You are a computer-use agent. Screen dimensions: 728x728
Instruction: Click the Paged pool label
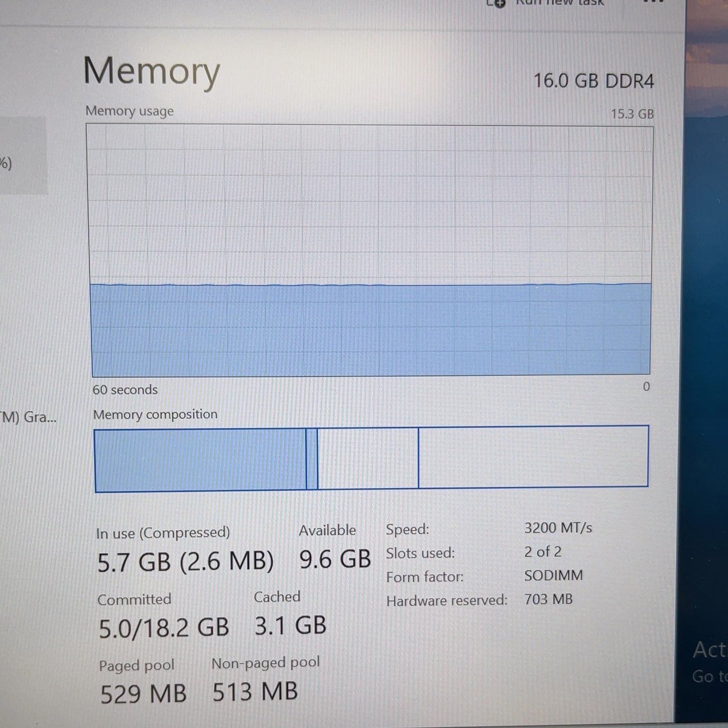tap(136, 665)
